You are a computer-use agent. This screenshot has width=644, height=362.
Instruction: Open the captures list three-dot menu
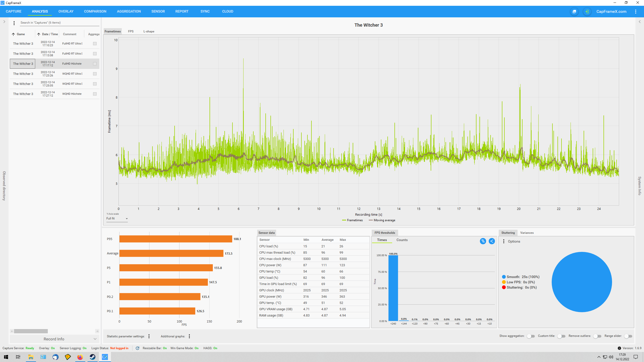[x=14, y=23]
